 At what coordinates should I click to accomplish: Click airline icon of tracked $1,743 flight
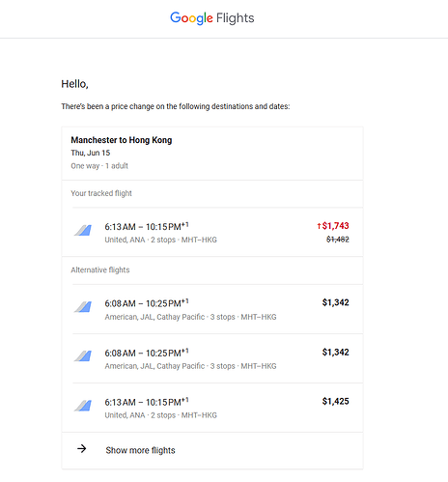tap(83, 230)
